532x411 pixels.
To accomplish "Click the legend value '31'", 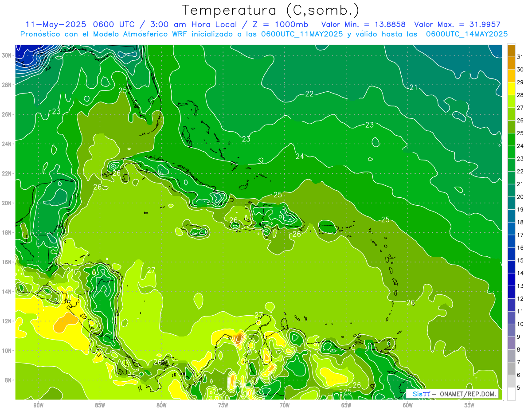I will pyautogui.click(x=520, y=57).
